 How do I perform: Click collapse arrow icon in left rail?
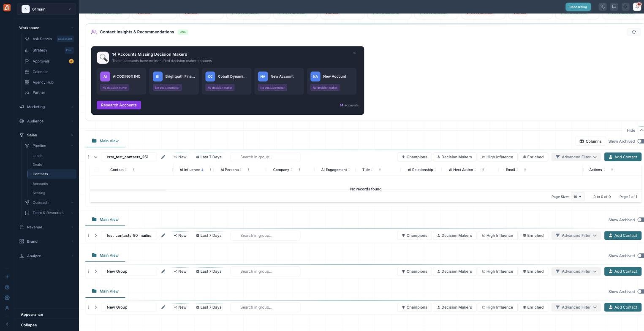pos(7,324)
